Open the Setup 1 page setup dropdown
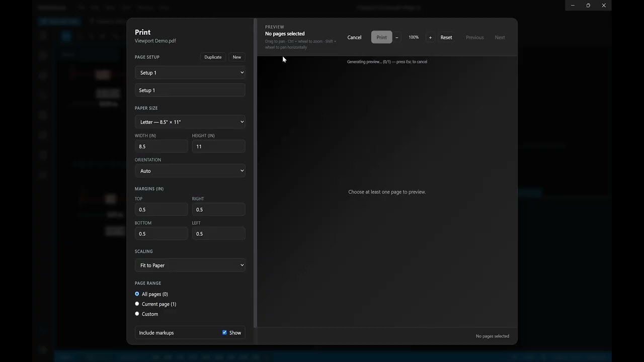Viewport: 644px width, 362px height. tap(190, 73)
